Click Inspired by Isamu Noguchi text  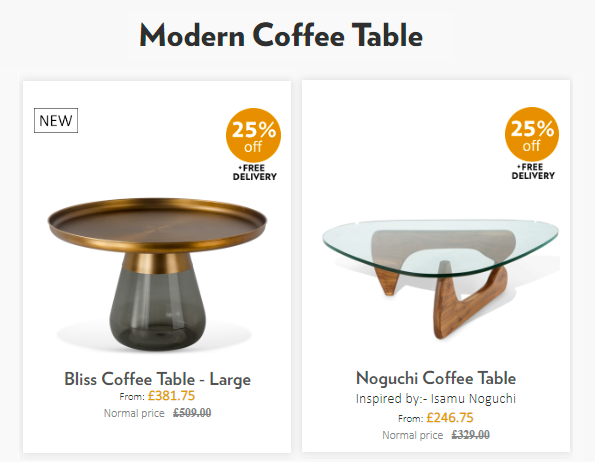click(x=436, y=399)
